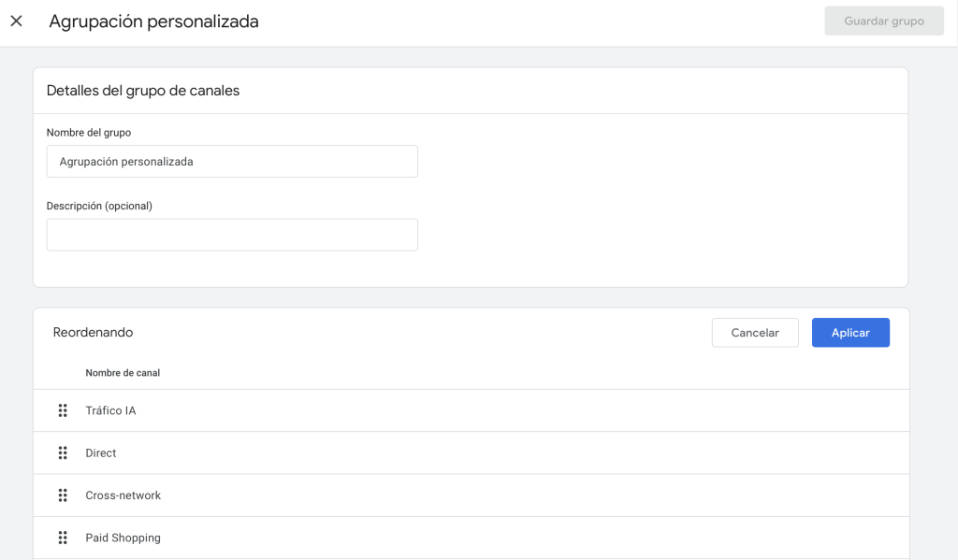Click the Guardar grupo button
Viewport: 958px width, 560px height.
(883, 21)
